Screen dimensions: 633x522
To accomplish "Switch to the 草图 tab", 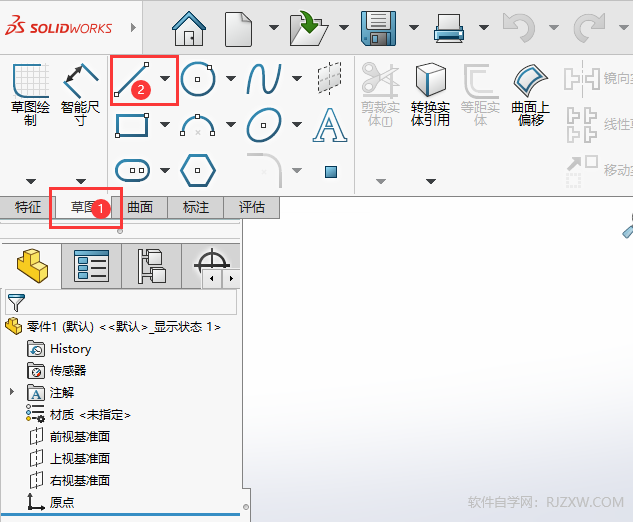I will (83, 208).
